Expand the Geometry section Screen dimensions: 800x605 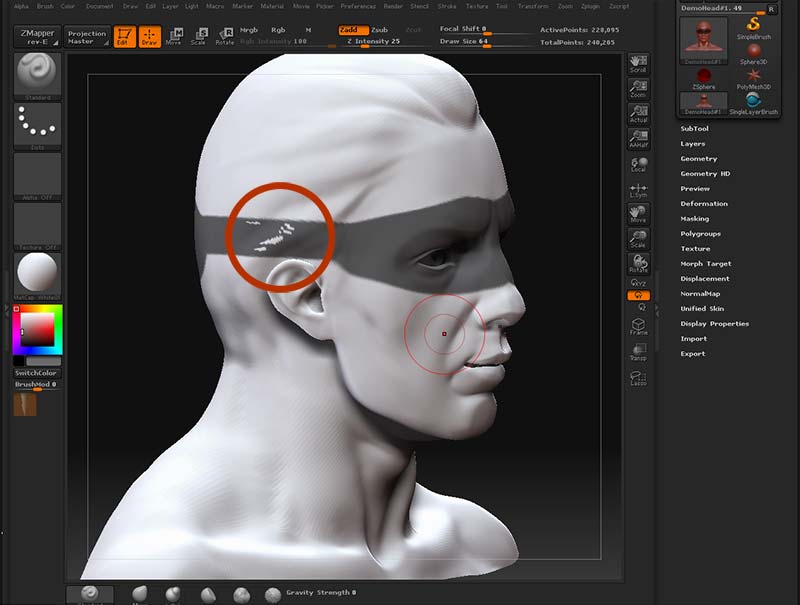point(700,158)
